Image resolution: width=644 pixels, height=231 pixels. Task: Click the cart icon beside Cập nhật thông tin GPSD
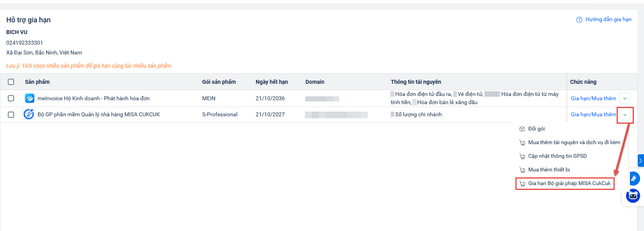(522, 156)
